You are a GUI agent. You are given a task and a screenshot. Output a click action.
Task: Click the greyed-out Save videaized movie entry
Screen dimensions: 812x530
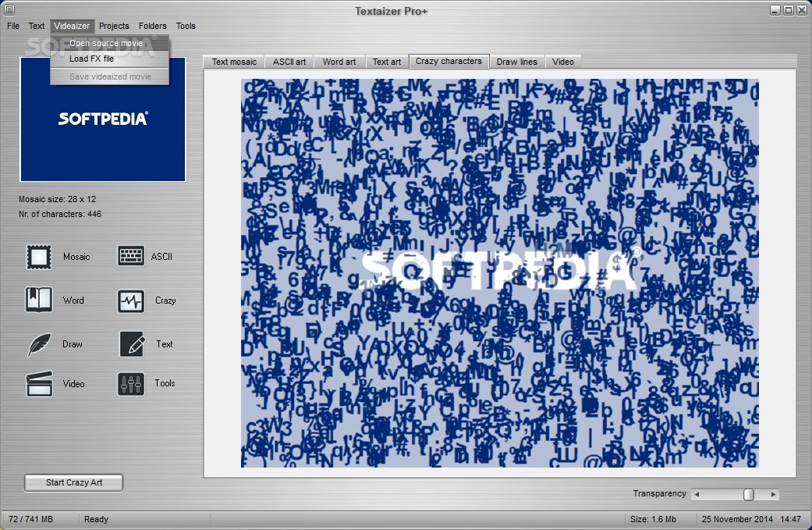[x=110, y=76]
